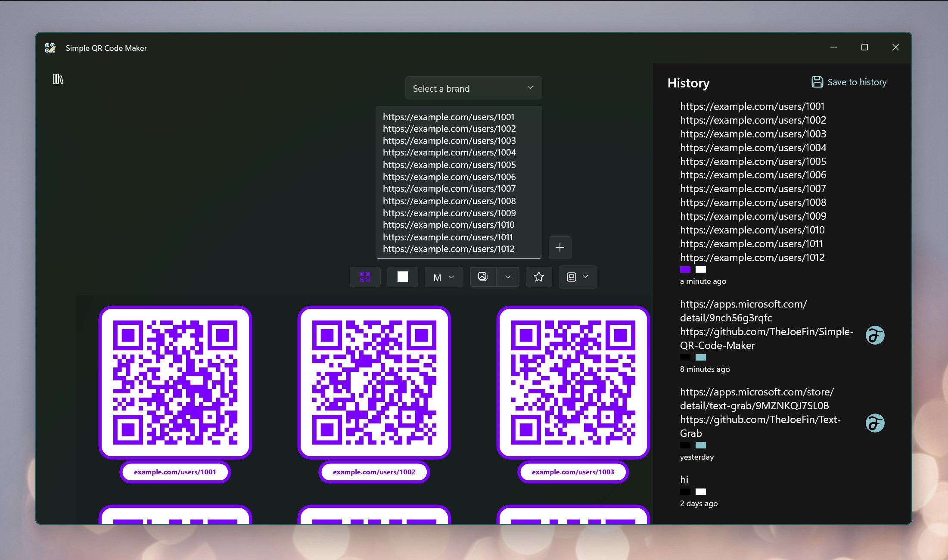Click the add logo image icon
This screenshot has width=948, height=560.
tap(483, 277)
